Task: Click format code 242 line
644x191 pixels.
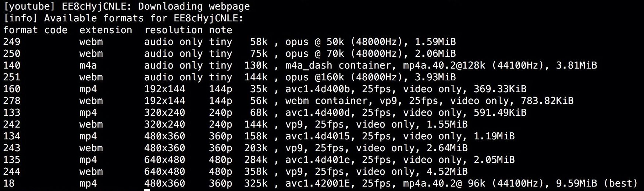Action: coord(235,125)
